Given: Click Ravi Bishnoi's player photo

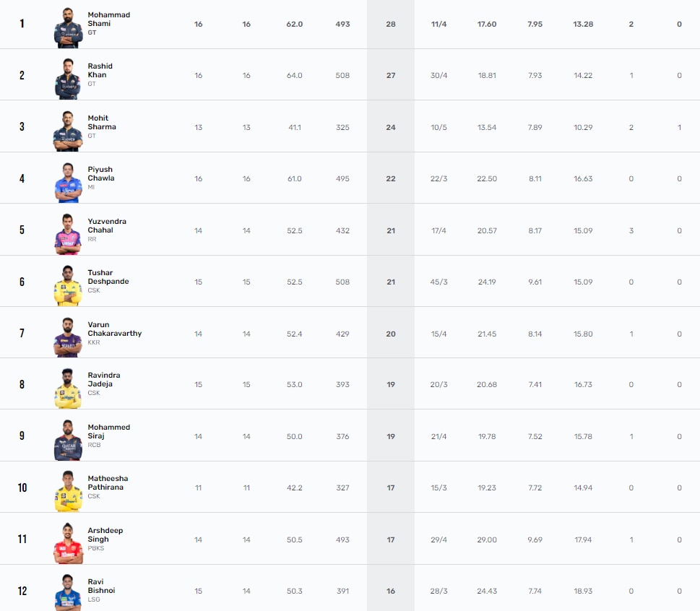Looking at the screenshot, I should click(67, 591).
